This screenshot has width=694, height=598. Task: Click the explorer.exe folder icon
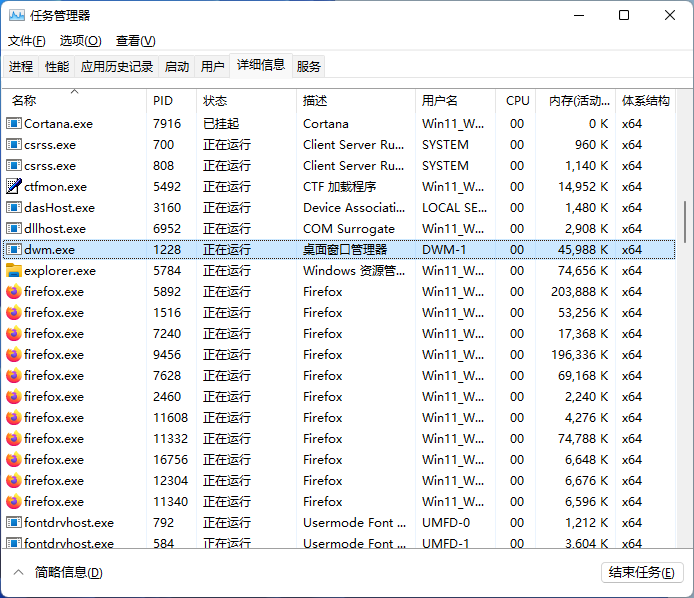click(x=14, y=271)
